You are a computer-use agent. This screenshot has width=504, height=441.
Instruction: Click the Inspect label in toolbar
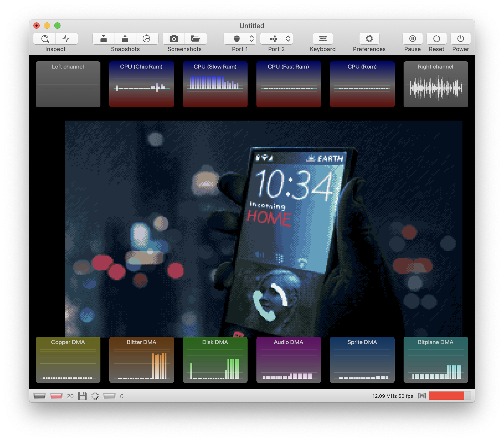(x=55, y=49)
